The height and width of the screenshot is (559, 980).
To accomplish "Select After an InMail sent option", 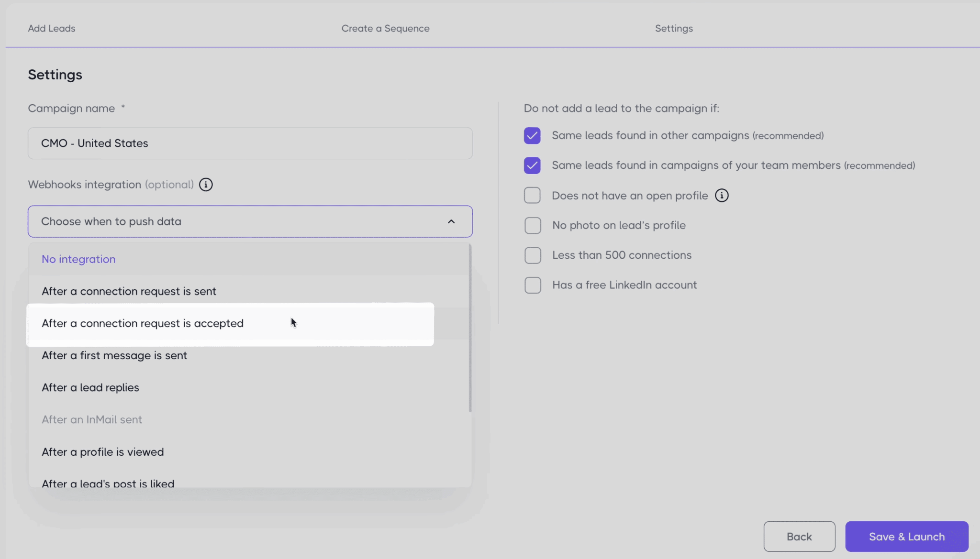I will pos(249,419).
